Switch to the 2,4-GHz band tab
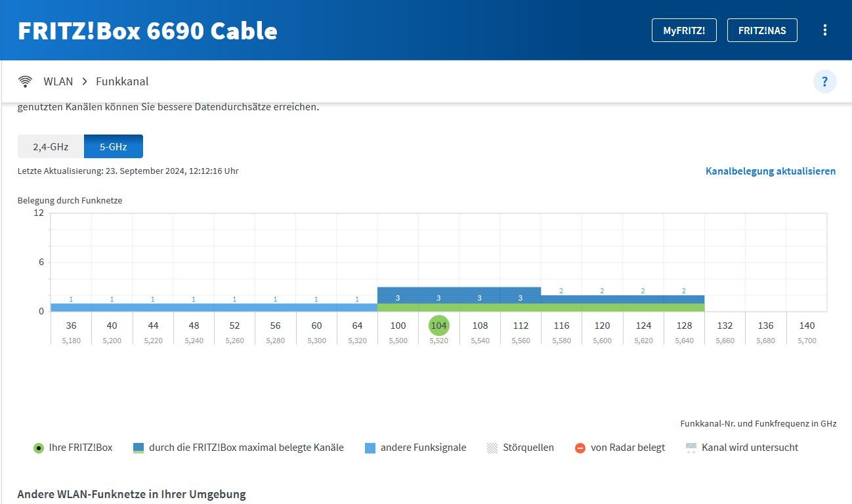Screen dimensions: 852x504 click(x=51, y=146)
